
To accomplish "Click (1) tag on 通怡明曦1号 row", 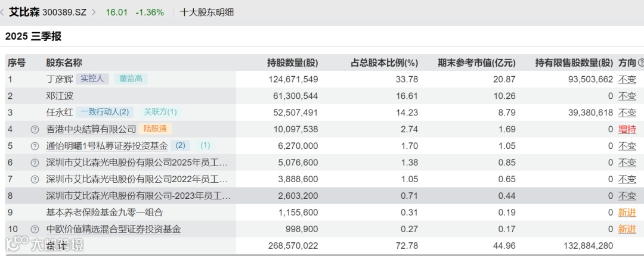I will [205, 146].
